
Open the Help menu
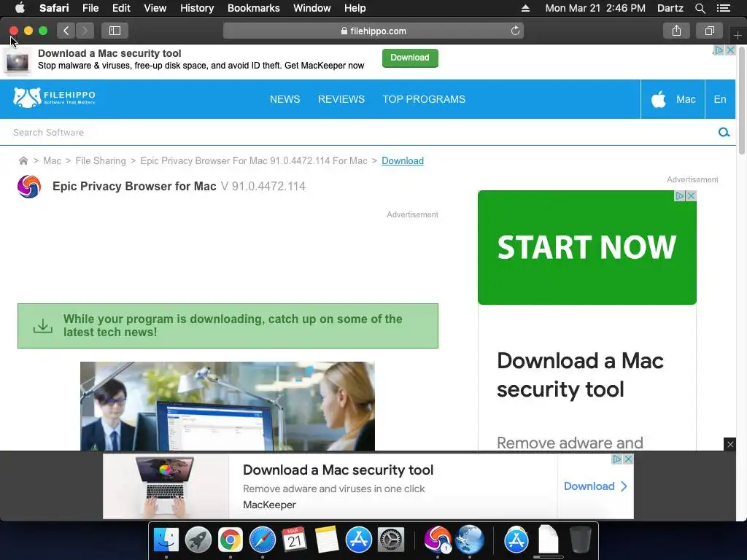[x=355, y=8]
